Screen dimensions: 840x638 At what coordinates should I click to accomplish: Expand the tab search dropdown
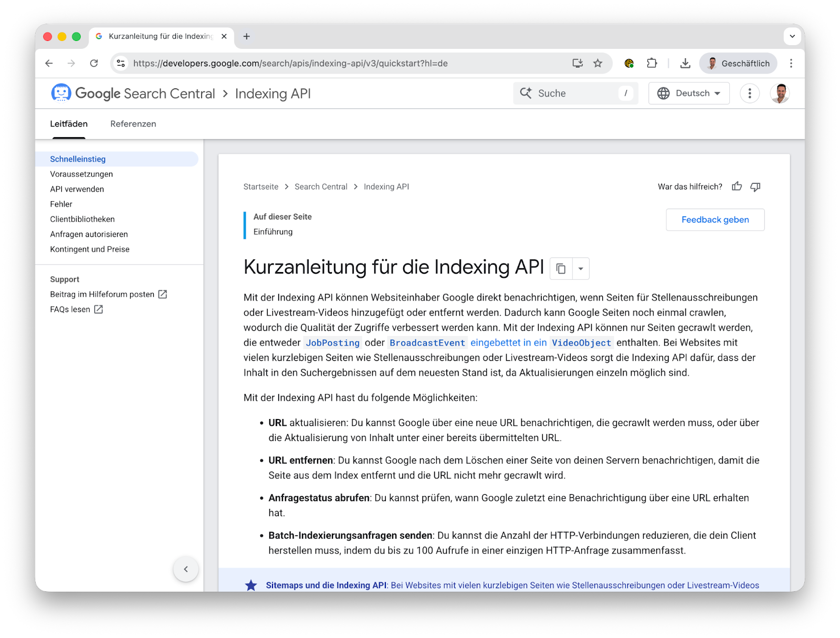[792, 36]
